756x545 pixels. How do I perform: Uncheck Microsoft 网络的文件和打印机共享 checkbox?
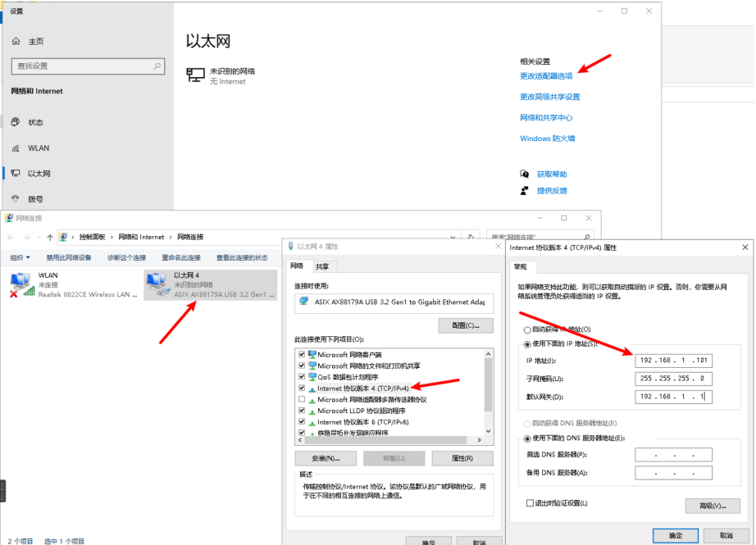coord(302,366)
